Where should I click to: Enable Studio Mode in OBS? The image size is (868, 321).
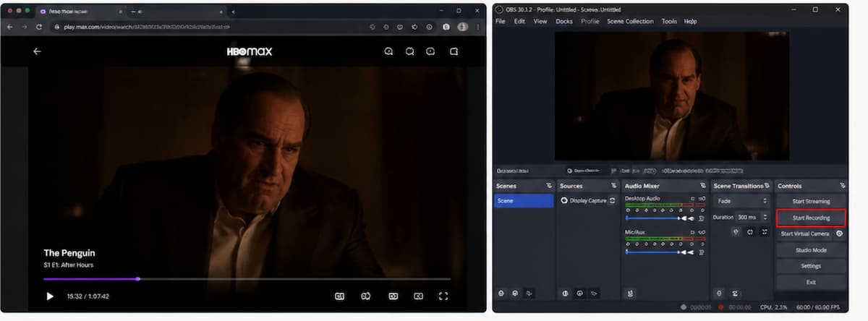tap(811, 250)
